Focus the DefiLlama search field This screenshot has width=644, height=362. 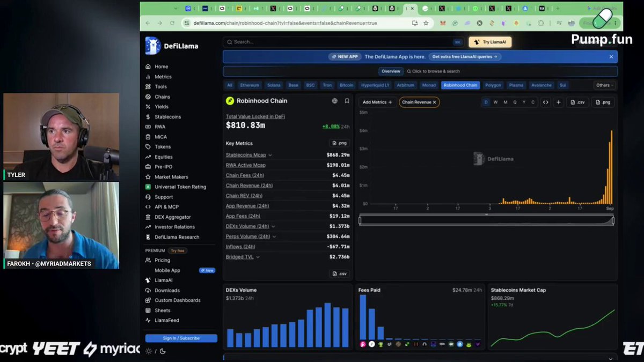click(x=343, y=42)
